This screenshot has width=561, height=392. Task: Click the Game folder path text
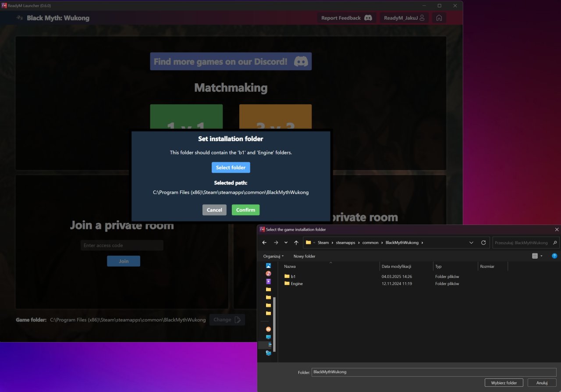tap(128, 320)
